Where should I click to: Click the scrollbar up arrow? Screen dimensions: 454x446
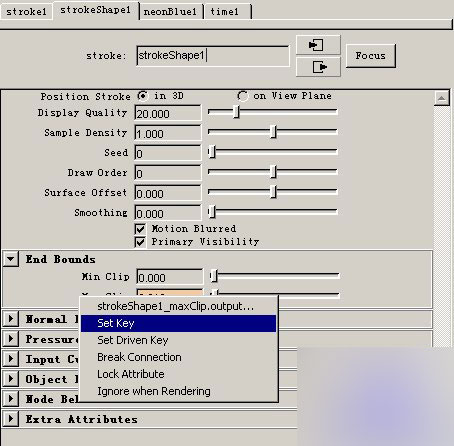[x=442, y=98]
